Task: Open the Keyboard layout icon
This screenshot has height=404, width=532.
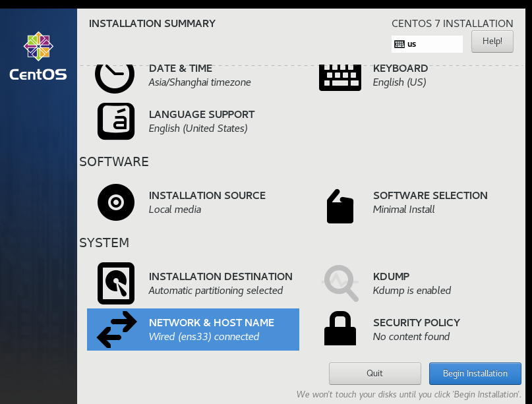Action: click(340, 78)
